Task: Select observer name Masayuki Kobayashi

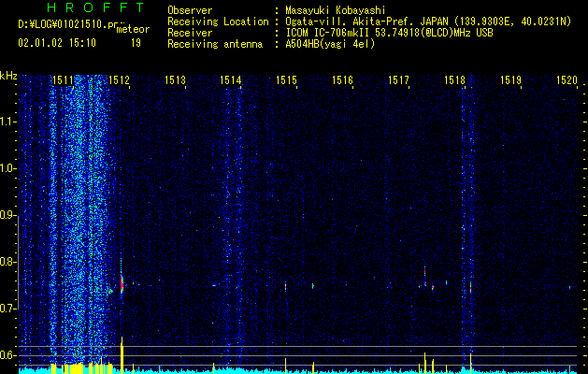Action: coord(336,10)
